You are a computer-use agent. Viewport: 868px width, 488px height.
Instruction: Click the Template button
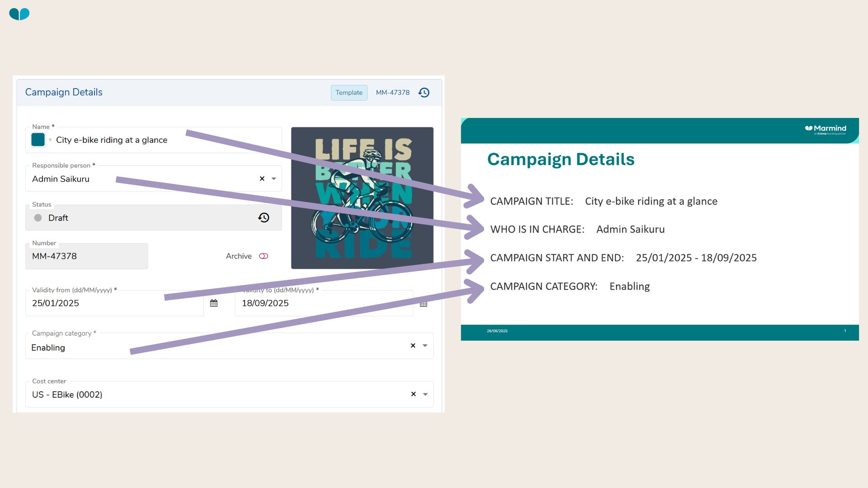349,93
